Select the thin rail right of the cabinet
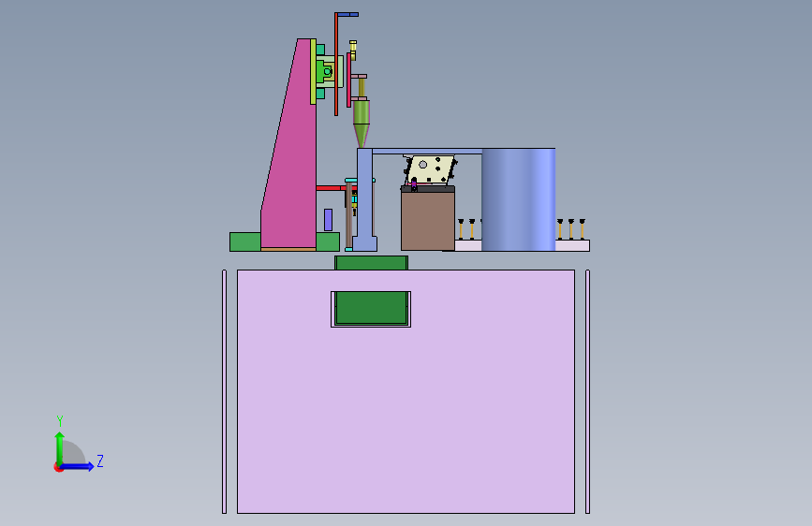The height and width of the screenshot is (526, 812). (588, 391)
